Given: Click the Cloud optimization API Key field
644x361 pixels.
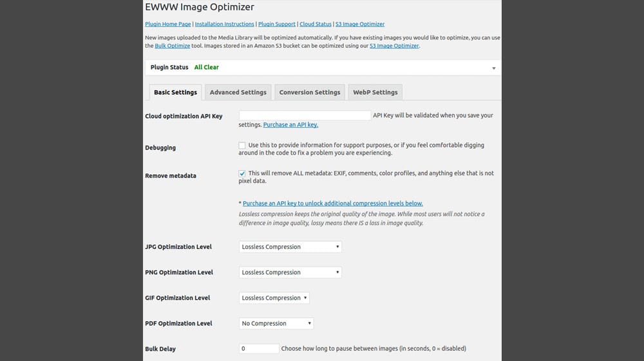Looking at the screenshot, I should [x=305, y=116].
